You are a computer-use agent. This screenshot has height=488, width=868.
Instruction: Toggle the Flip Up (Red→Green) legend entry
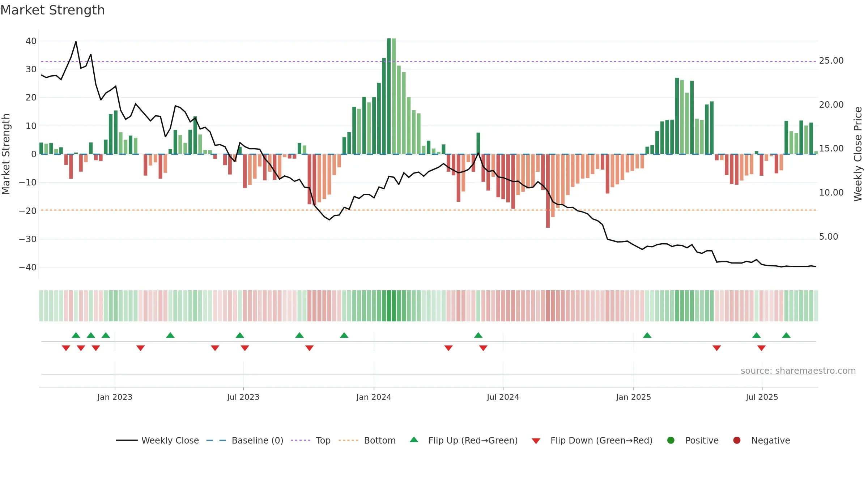coord(464,440)
